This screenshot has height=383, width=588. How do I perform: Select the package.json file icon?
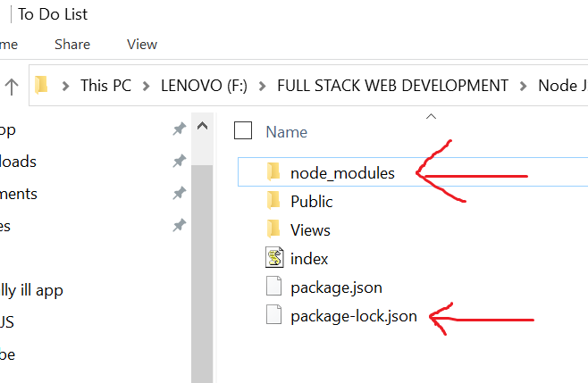tap(273, 287)
